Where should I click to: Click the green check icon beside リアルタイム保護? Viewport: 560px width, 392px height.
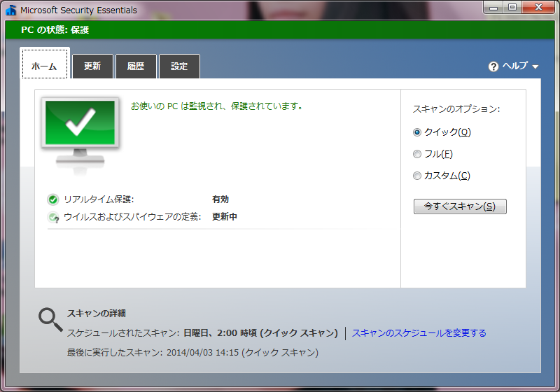pyautogui.click(x=53, y=199)
